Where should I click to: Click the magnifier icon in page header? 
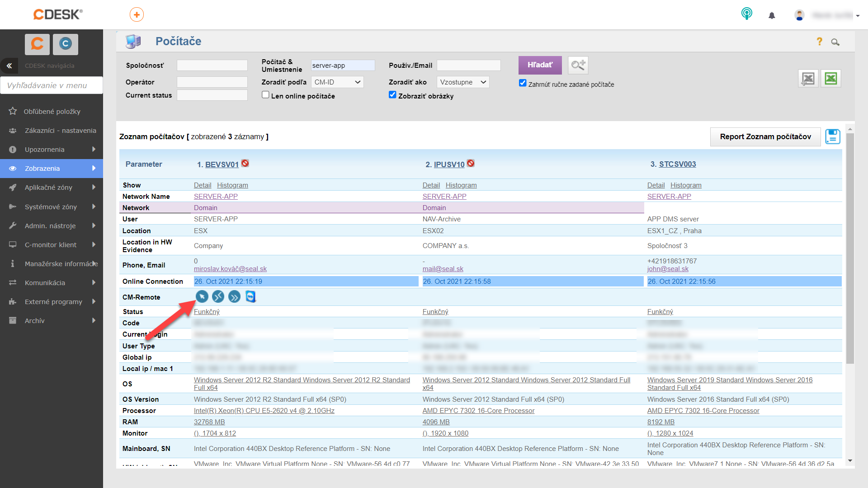click(835, 42)
